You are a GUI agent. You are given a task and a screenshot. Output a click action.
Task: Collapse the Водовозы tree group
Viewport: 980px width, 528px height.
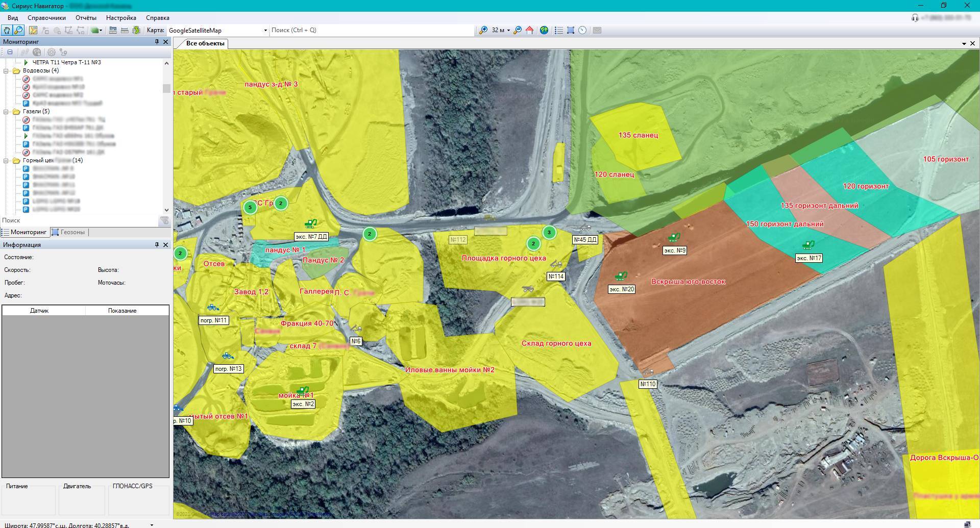coord(7,71)
